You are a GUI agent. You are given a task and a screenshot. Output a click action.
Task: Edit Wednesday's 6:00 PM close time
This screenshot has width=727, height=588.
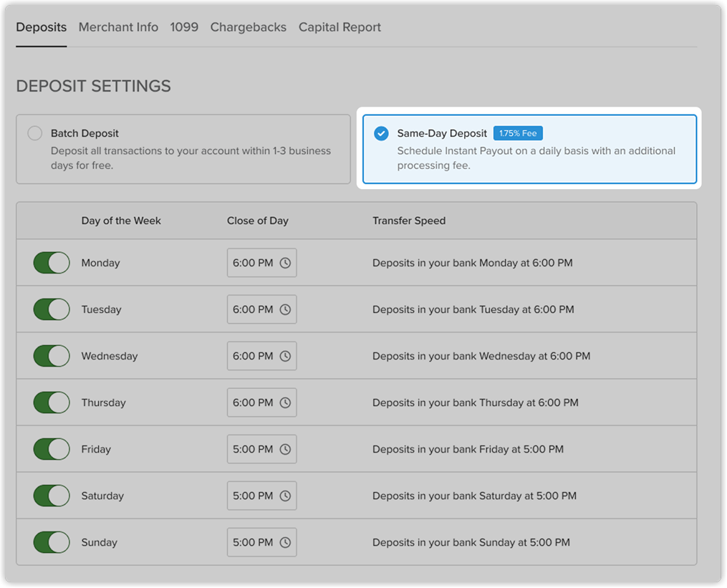pyautogui.click(x=261, y=356)
